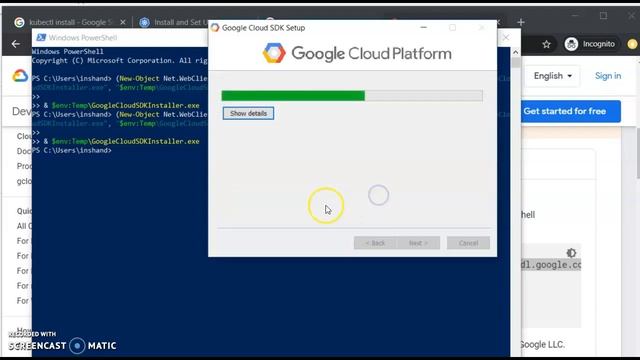
Task: Click PowerShell scrollbar up arrow
Action: point(515,52)
